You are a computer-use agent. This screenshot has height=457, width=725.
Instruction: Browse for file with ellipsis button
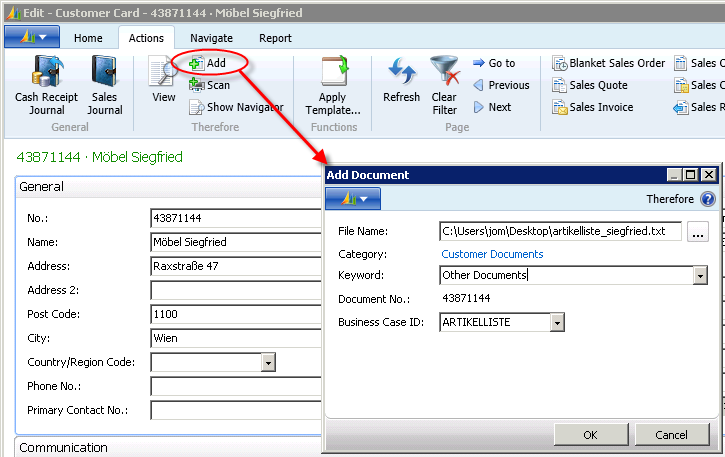point(698,232)
